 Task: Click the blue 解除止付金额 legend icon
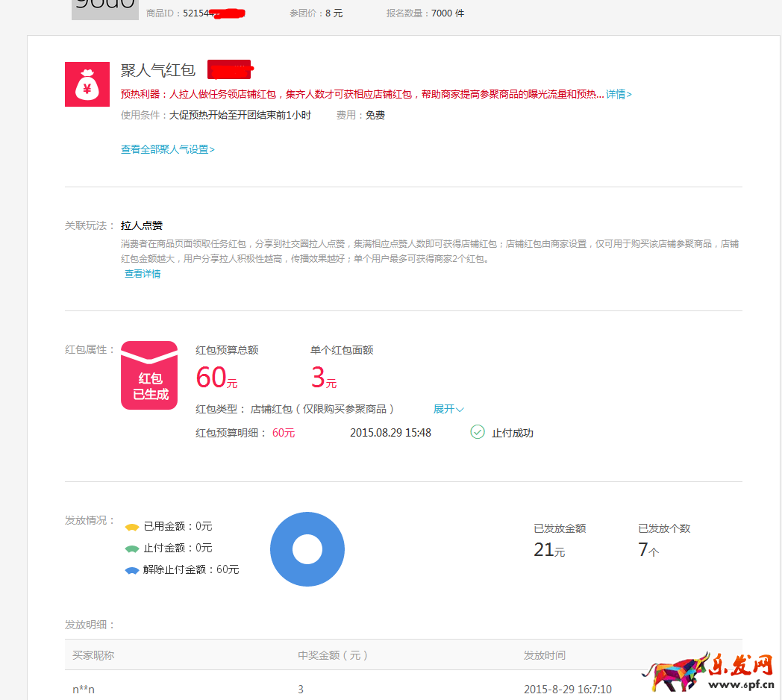pyautogui.click(x=134, y=569)
